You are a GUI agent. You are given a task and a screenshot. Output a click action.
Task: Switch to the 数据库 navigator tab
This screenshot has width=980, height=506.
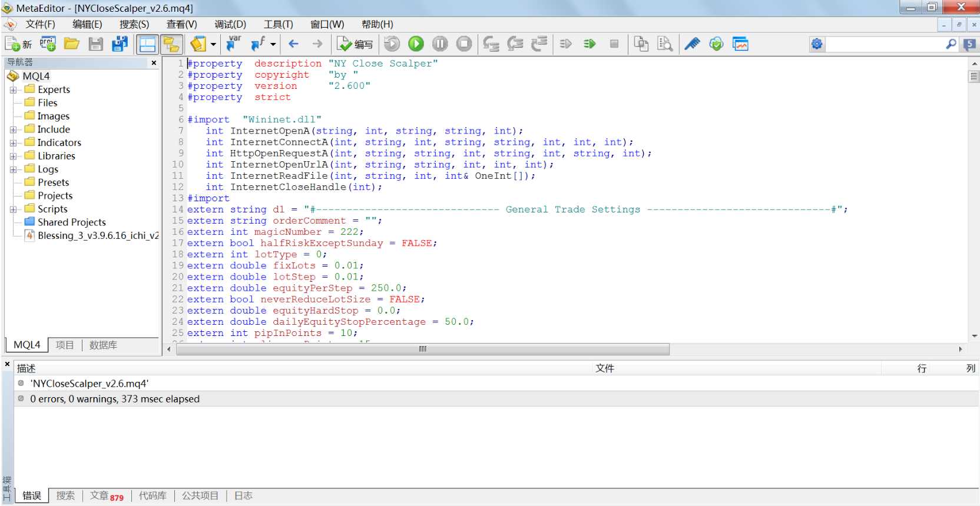coord(103,345)
